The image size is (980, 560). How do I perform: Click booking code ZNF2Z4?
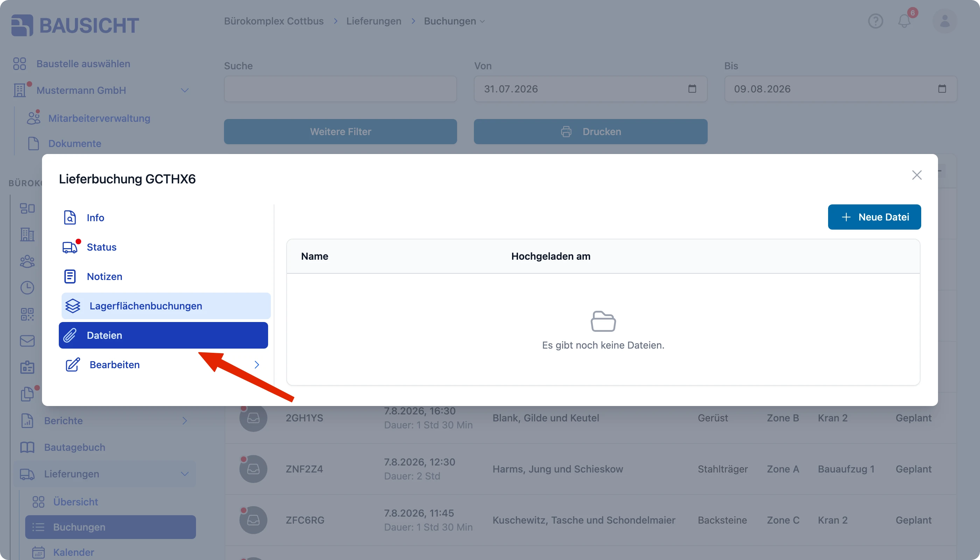(304, 469)
